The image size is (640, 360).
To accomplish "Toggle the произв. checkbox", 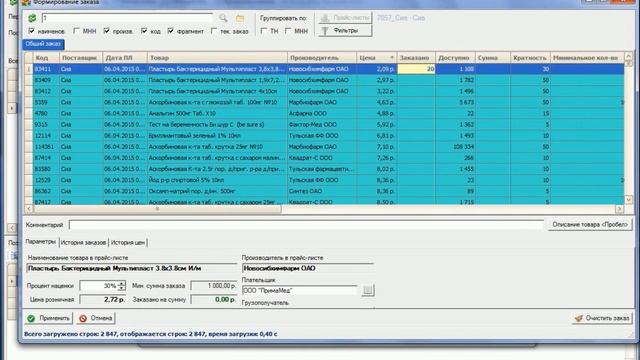I will (107, 31).
